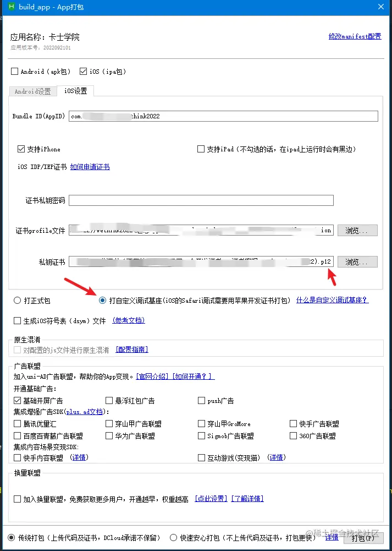This screenshot has width=392, height=551.
Task: Open 参考文档 link for dsym
Action: pyautogui.click(x=129, y=320)
